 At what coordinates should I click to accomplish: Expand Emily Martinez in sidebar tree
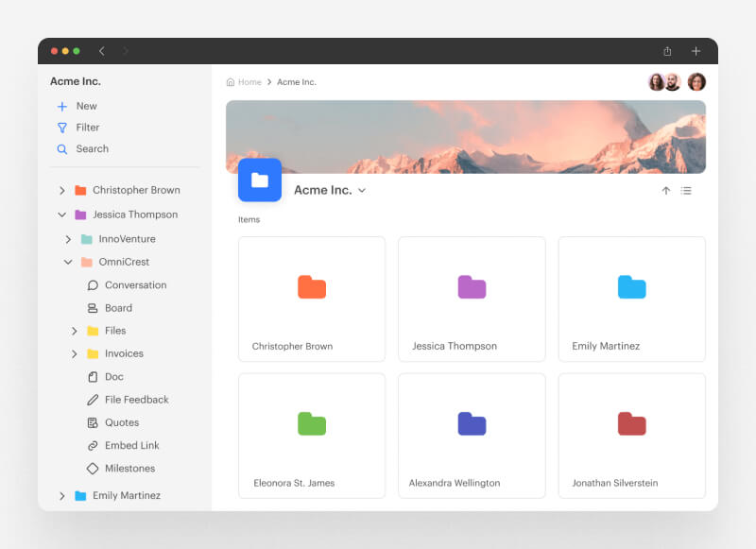point(61,496)
